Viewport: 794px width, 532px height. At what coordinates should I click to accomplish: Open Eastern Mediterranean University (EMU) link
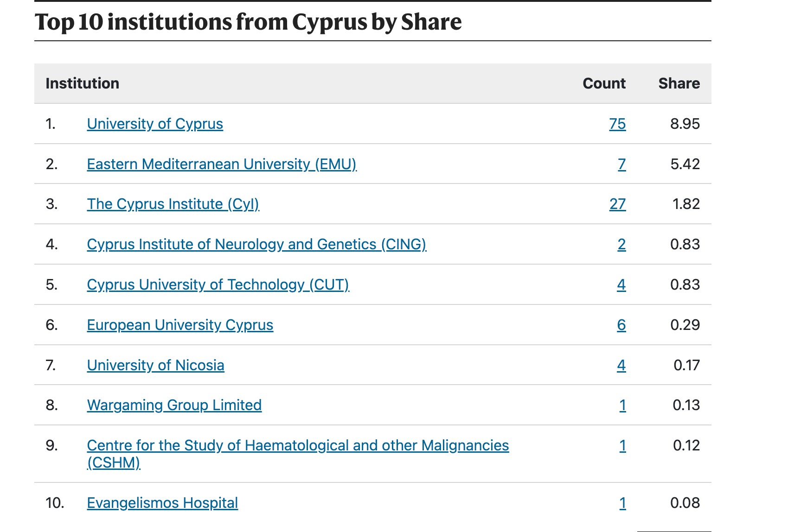click(221, 164)
